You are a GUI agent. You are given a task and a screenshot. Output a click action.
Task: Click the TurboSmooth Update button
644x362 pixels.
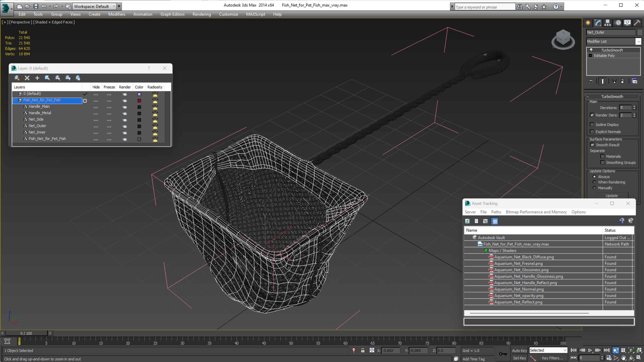click(611, 196)
